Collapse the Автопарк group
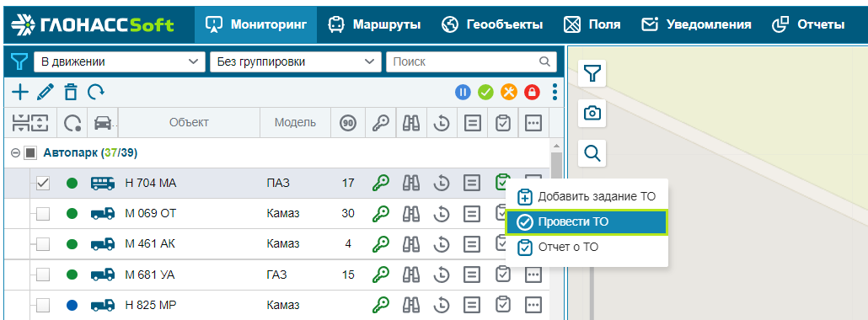Image resolution: width=868 pixels, height=320 pixels. click(x=15, y=152)
